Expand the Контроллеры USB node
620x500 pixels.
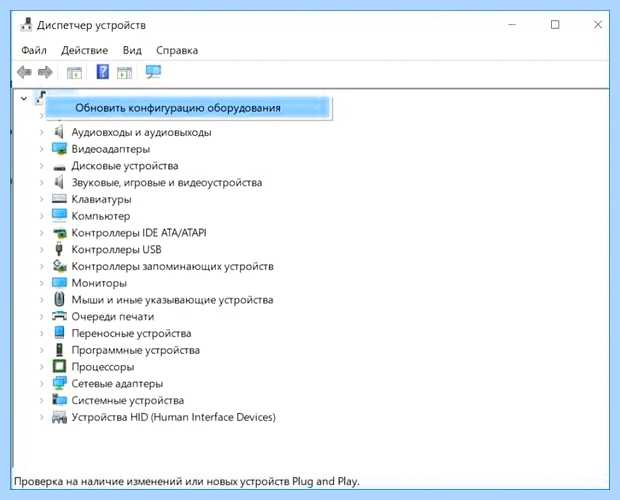(42, 249)
